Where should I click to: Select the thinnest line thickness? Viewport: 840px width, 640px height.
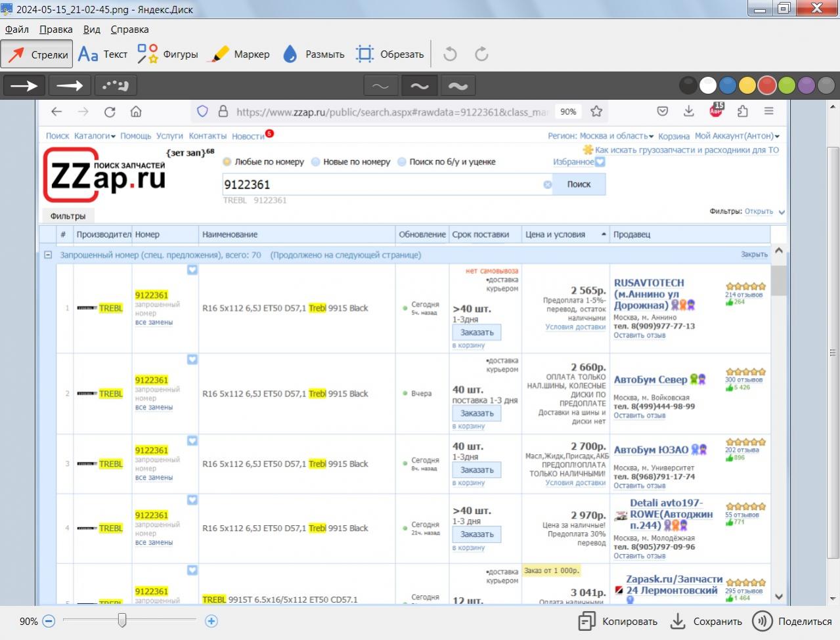pos(381,86)
